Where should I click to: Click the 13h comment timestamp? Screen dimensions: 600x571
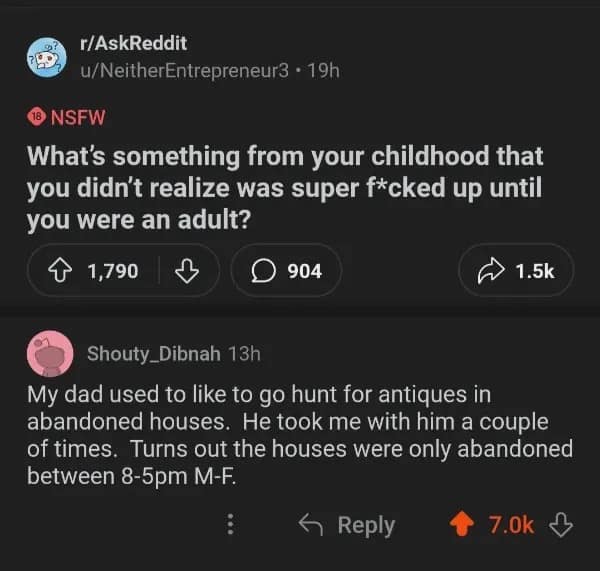point(244,353)
